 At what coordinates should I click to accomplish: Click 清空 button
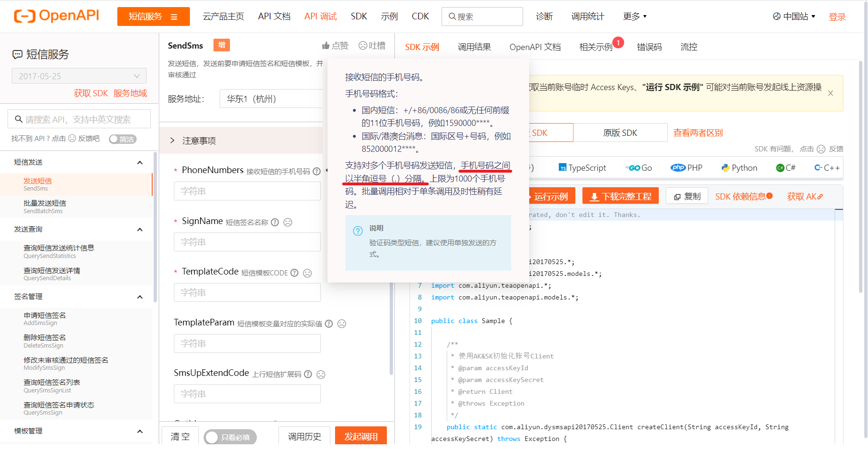180,436
